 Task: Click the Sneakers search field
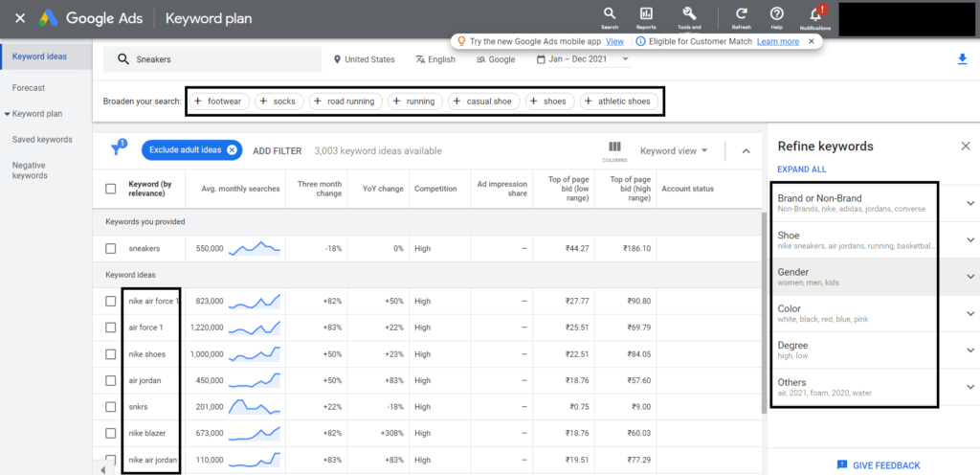212,59
